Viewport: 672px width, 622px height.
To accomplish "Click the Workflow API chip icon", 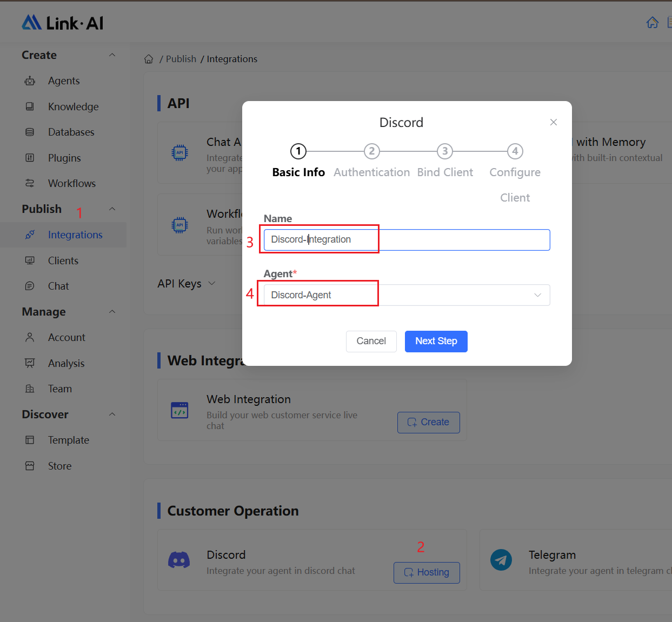I will pyautogui.click(x=179, y=225).
